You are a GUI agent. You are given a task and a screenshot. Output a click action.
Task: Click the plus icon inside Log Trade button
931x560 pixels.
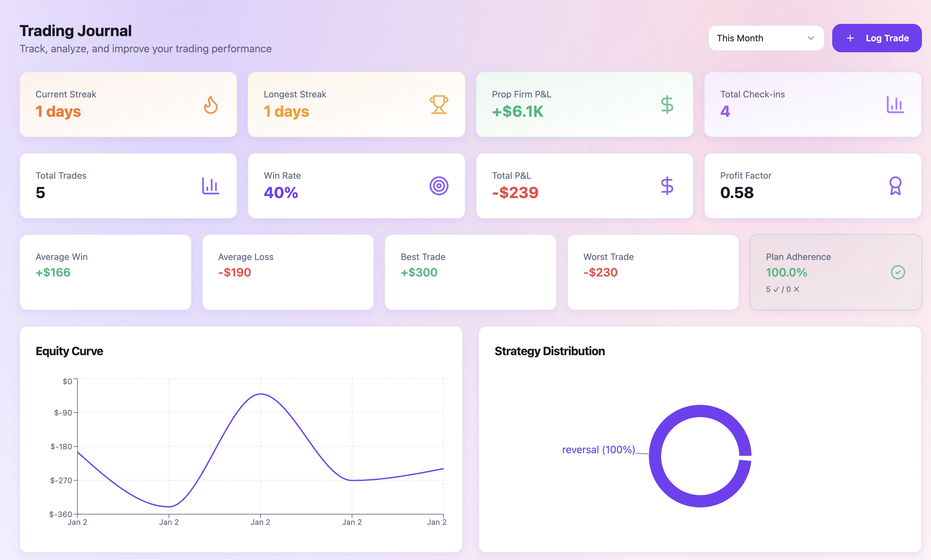(x=850, y=38)
